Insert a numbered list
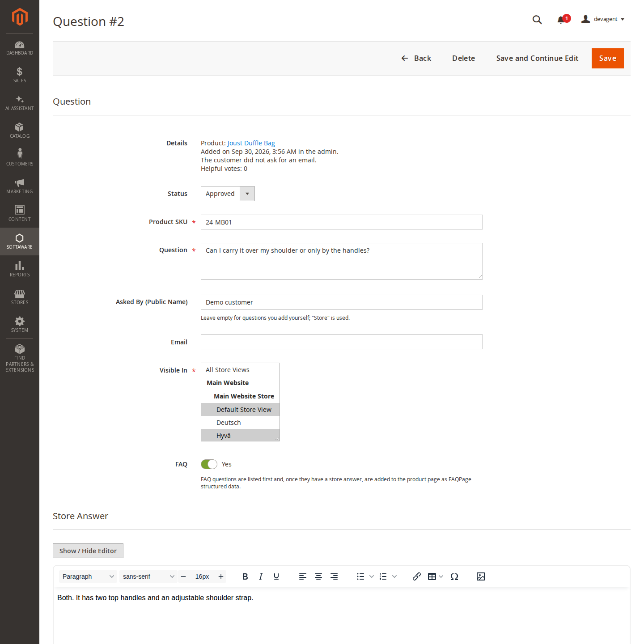Screen dimensions: 644x644 click(x=383, y=576)
